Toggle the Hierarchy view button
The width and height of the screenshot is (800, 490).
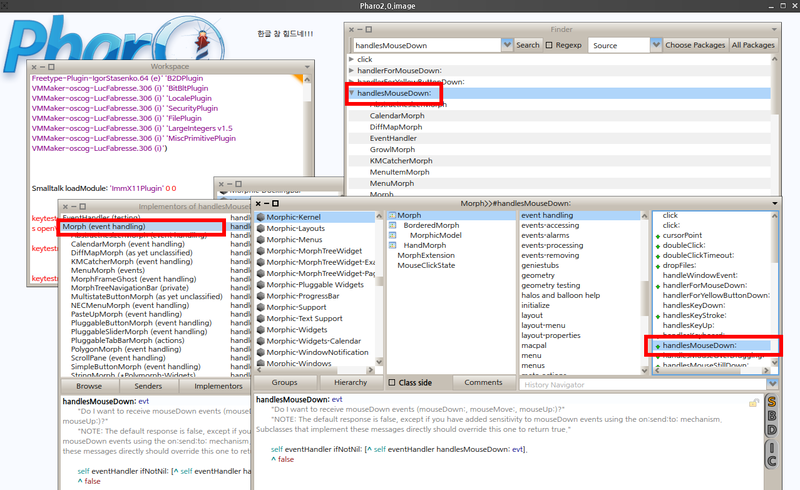(x=351, y=382)
